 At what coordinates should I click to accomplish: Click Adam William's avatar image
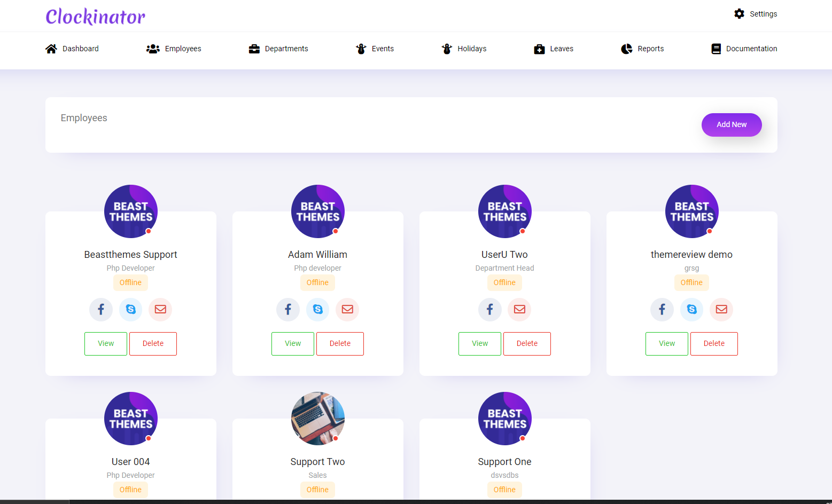click(318, 211)
